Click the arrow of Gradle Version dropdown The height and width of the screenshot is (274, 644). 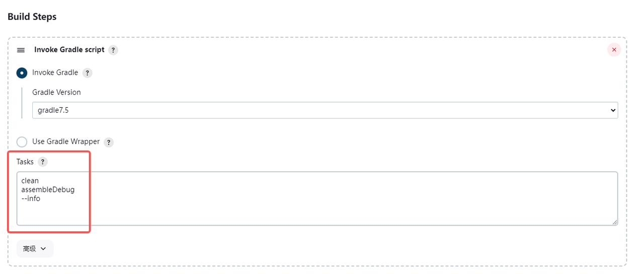(x=612, y=110)
